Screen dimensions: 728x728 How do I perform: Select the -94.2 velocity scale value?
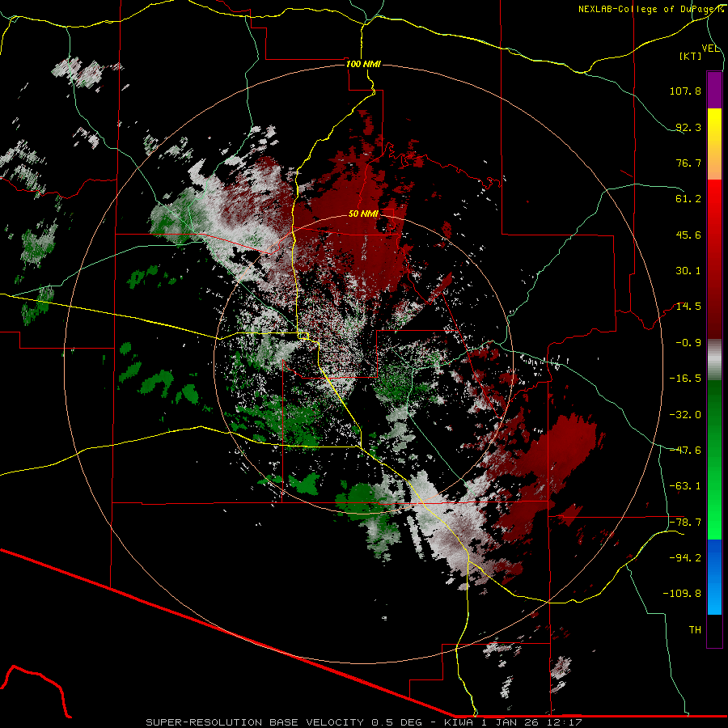(x=685, y=558)
